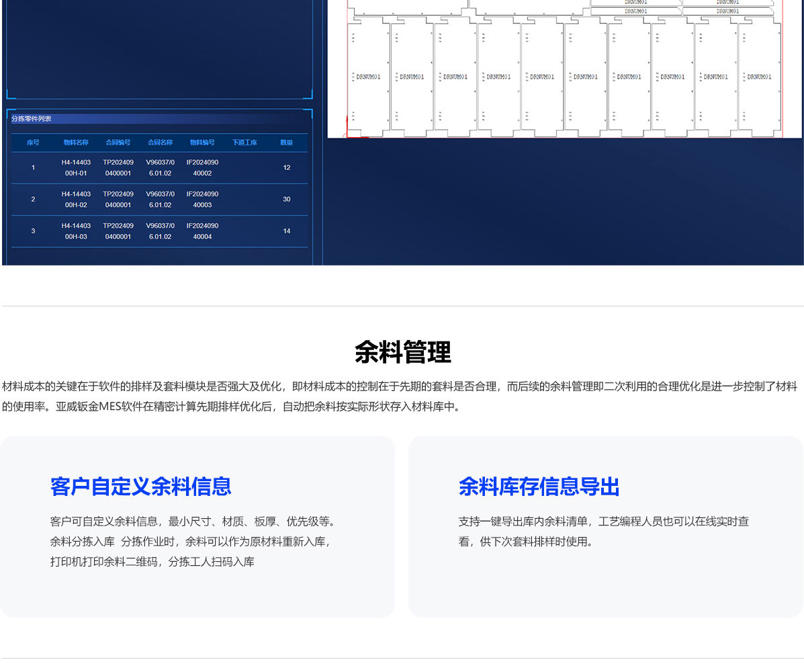The height and width of the screenshot is (672, 804).
Task: Click material number IF202409040003 cell
Action: point(202,199)
